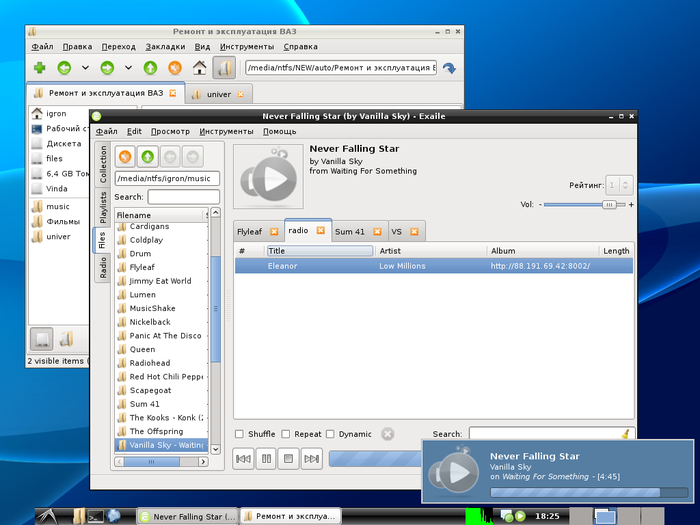Stop playback with the stop button
This screenshot has width=700, height=525.
pyautogui.click(x=288, y=458)
